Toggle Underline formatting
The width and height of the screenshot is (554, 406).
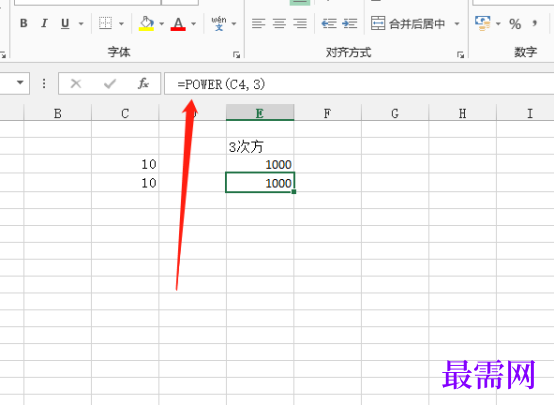65,23
